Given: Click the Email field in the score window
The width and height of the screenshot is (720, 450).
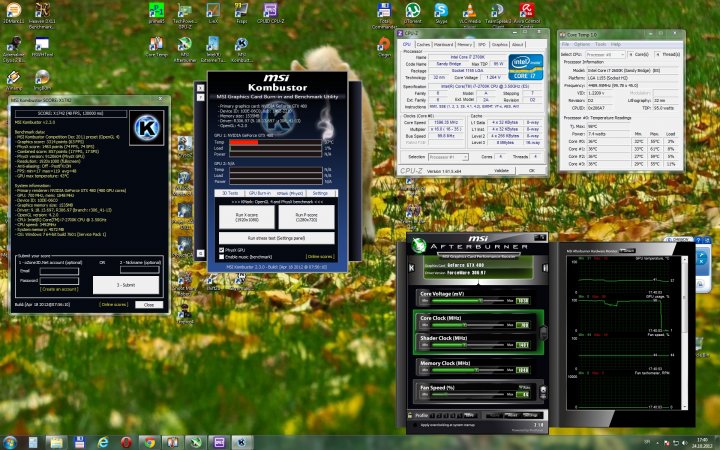Looking at the screenshot, I should [59, 271].
